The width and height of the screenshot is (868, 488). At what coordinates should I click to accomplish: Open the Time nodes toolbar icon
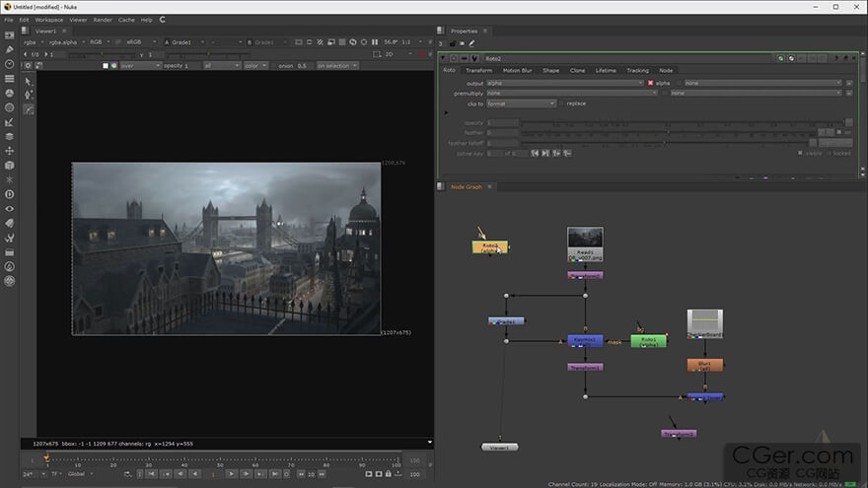(10, 64)
